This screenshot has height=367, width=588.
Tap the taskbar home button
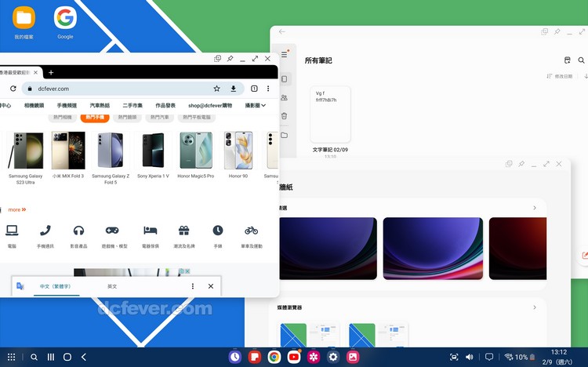click(x=67, y=357)
